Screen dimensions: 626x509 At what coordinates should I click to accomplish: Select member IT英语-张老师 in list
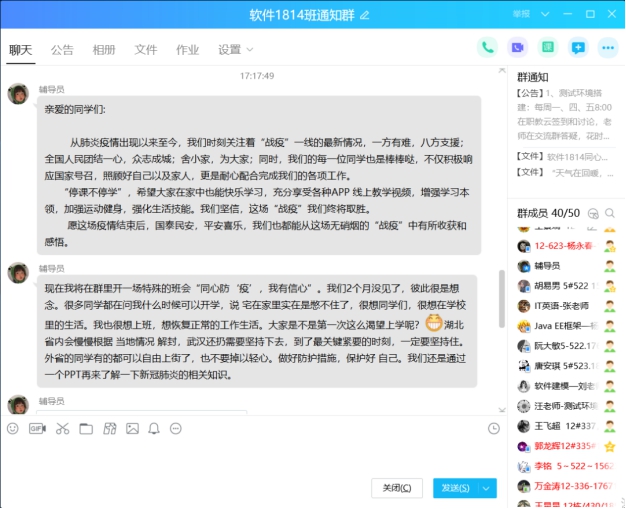pos(566,304)
